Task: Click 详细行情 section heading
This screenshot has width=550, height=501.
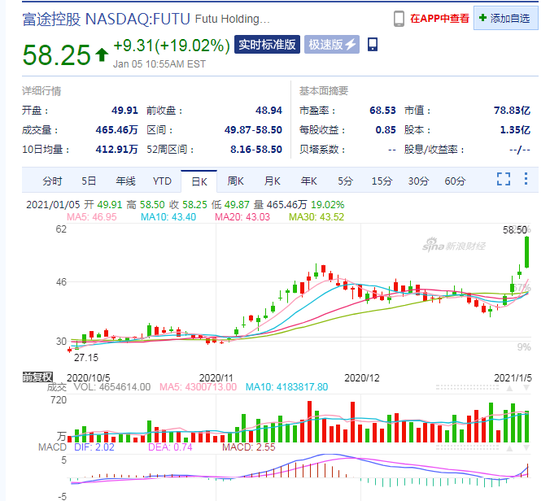Action: [x=41, y=91]
